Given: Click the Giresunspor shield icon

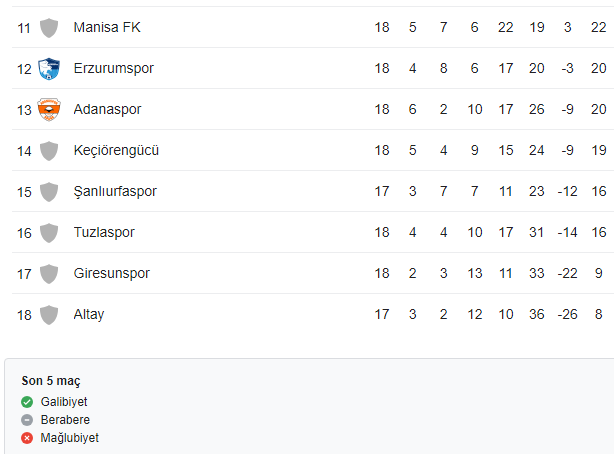Looking at the screenshot, I should [x=49, y=274].
